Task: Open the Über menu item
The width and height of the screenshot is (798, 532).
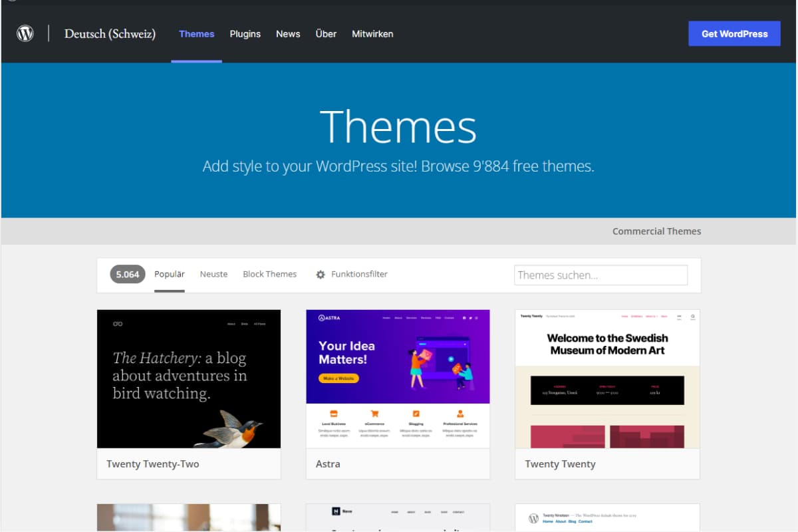Action: [326, 34]
